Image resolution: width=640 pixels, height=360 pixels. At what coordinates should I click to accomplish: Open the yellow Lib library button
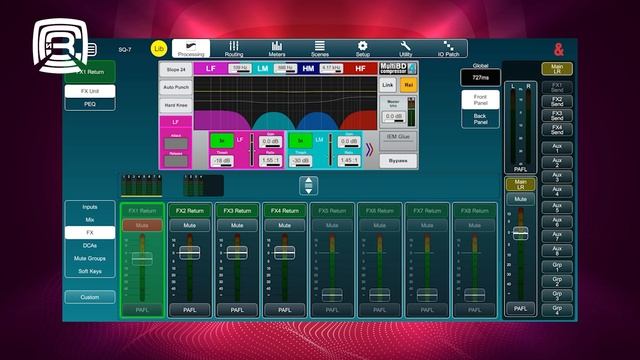tap(159, 49)
